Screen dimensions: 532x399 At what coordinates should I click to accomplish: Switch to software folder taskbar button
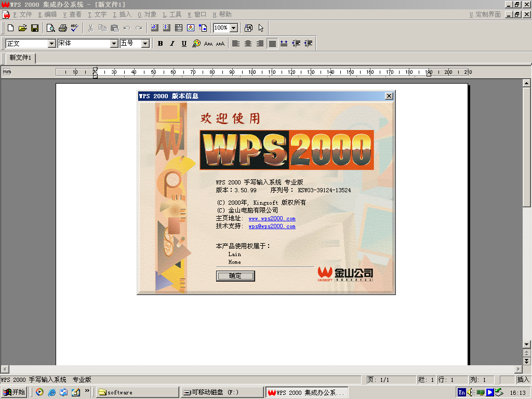137,392
